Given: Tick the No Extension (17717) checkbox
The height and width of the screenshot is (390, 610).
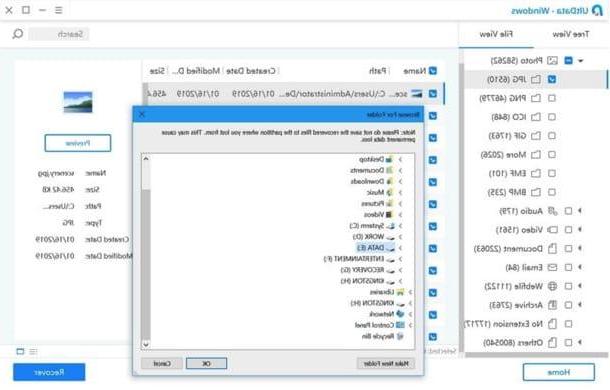Looking at the screenshot, I should click(568, 323).
